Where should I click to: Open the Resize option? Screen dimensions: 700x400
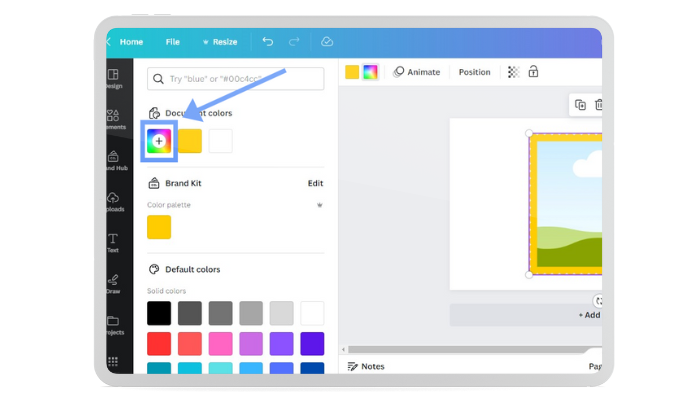pos(220,42)
